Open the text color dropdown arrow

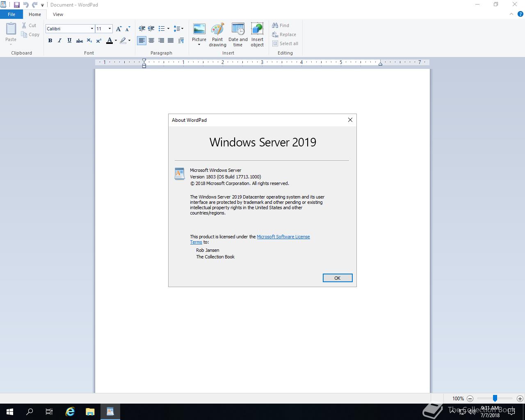click(116, 41)
